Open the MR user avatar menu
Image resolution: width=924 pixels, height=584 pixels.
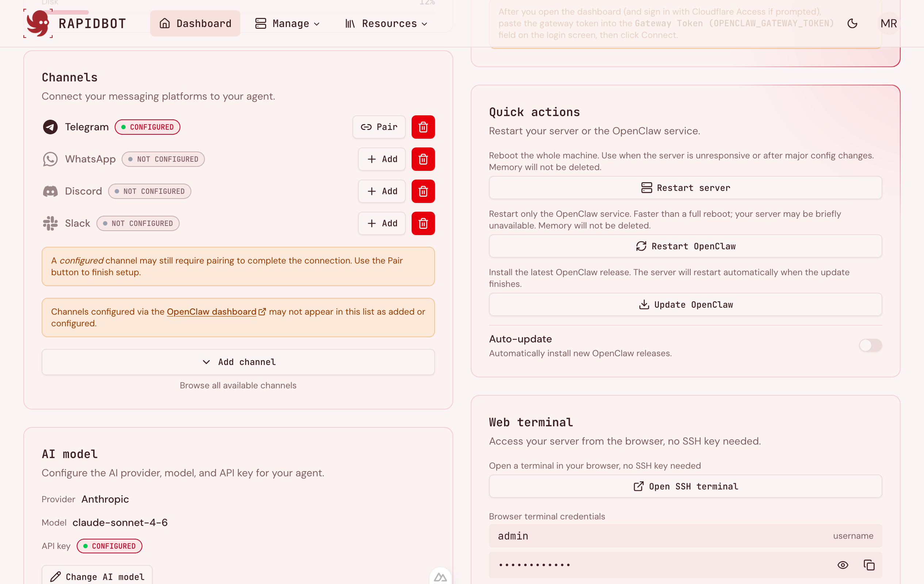tap(888, 23)
